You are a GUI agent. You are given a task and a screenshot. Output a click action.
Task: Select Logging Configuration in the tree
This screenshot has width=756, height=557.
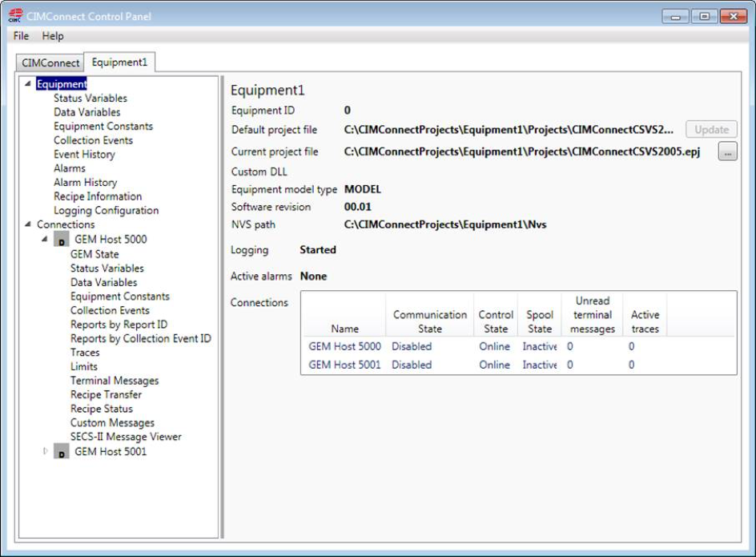pos(106,211)
